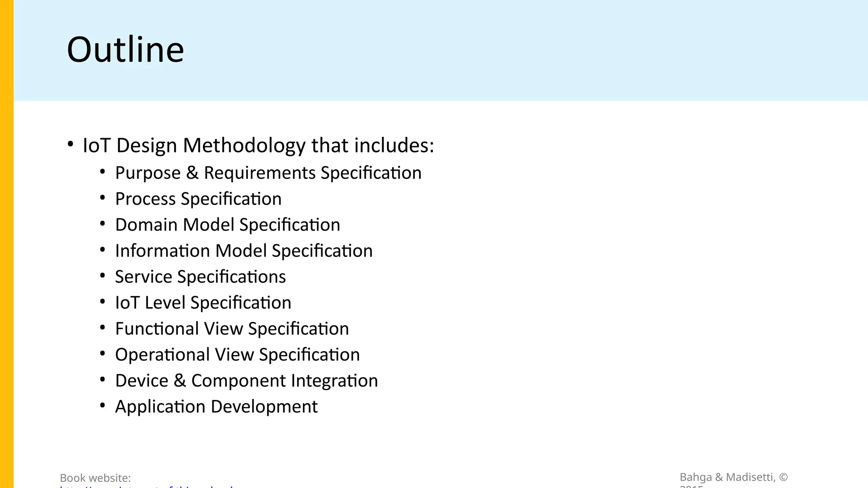Select the Application Development item
868x488 pixels.
click(x=216, y=407)
